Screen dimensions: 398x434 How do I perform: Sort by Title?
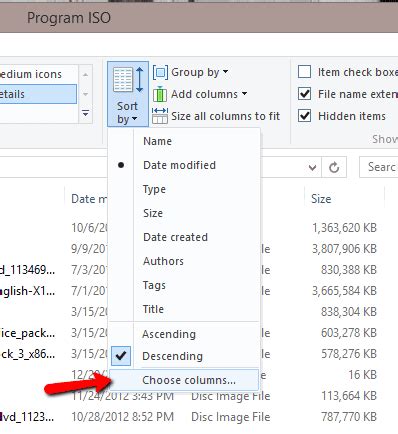(x=184, y=309)
